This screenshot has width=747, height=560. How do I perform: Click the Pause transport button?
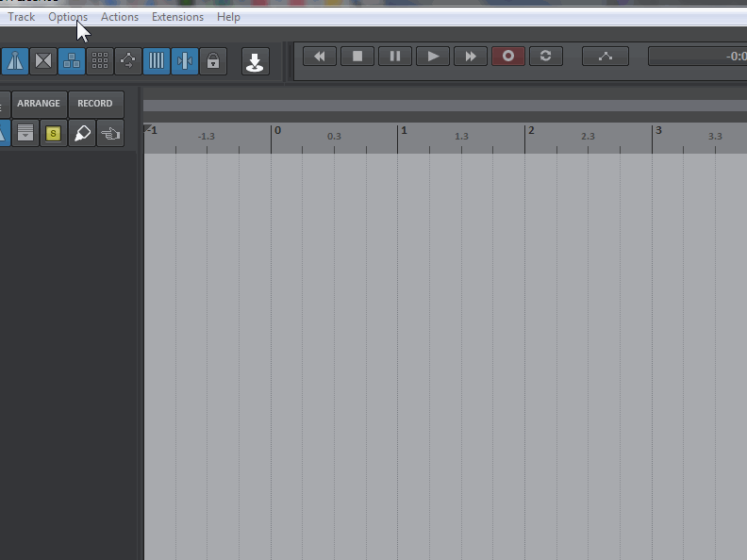395,57
